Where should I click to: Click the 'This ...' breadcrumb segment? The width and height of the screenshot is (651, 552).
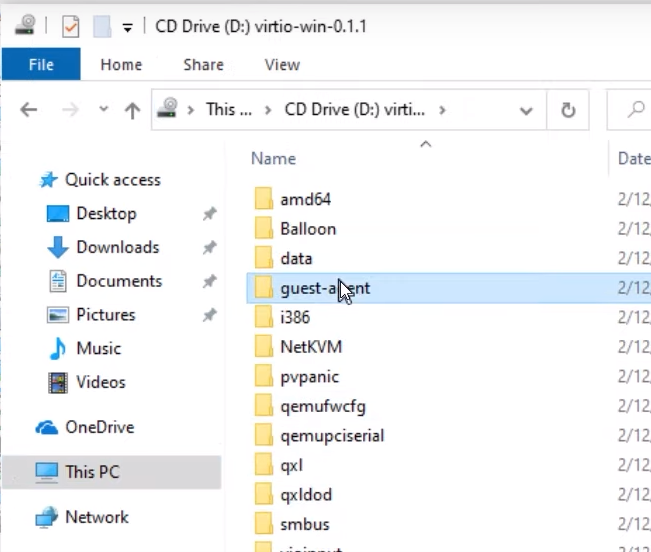point(229,110)
